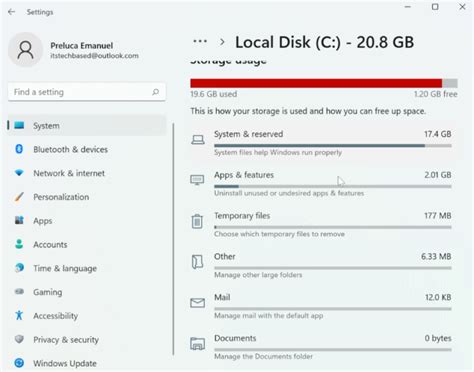This screenshot has width=474, height=372.
Task: Click the back arrow next to Settings
Action: (12, 12)
